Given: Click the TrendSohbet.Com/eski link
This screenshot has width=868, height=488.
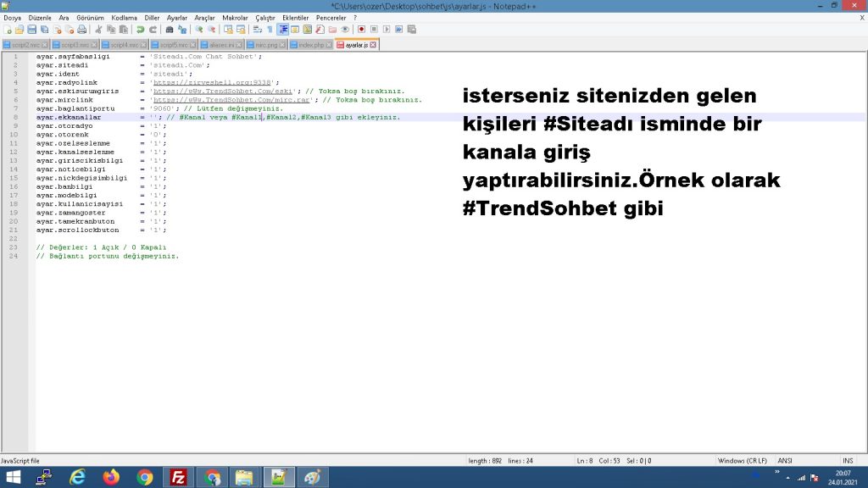Looking at the screenshot, I should click(223, 91).
